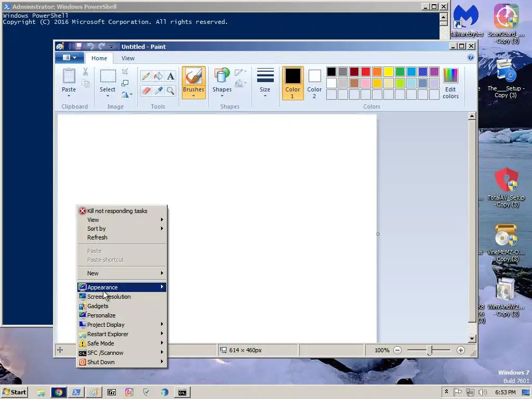Click the Copy icon in Clipboard group
The width and height of the screenshot is (532, 399).
coord(85,83)
